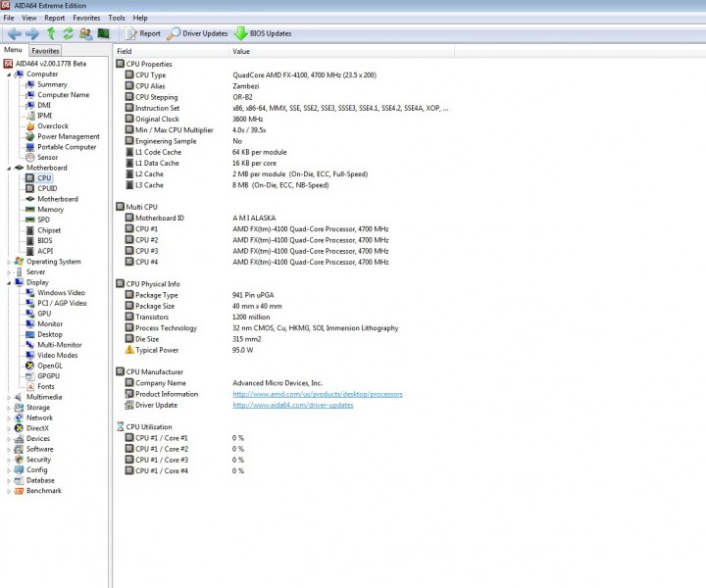Click the Value column header
706x588 pixels.
coord(342,51)
